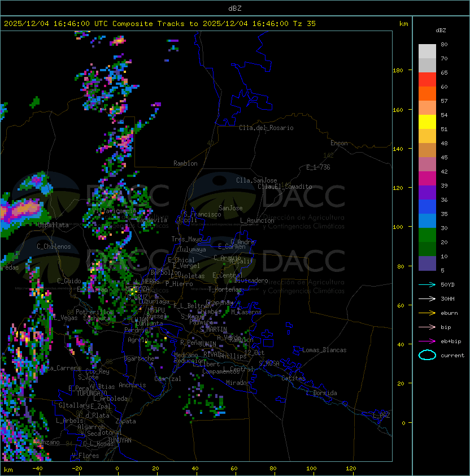The image size is (470, 476).
Task: Click the 'Ugarteche' place label
Action: click(140, 358)
